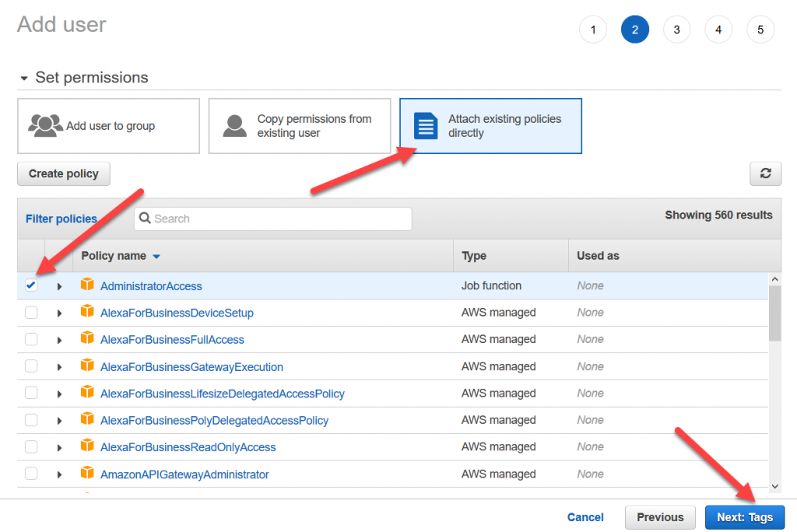Click the person icon for Copy permissions

click(234, 126)
